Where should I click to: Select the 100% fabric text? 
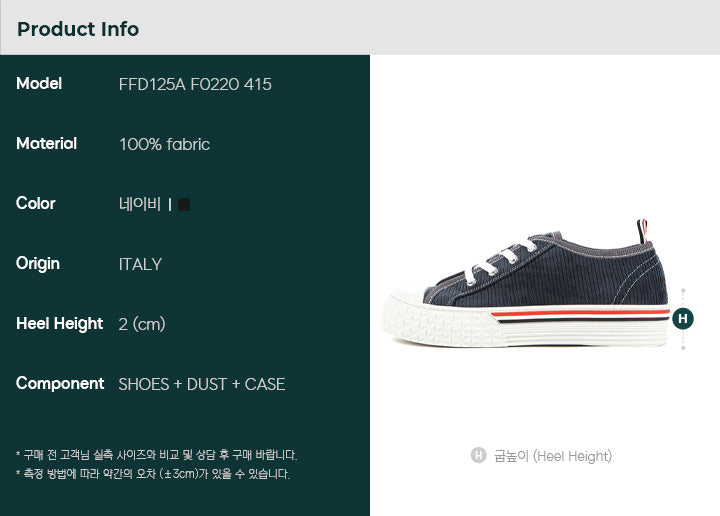tap(164, 145)
